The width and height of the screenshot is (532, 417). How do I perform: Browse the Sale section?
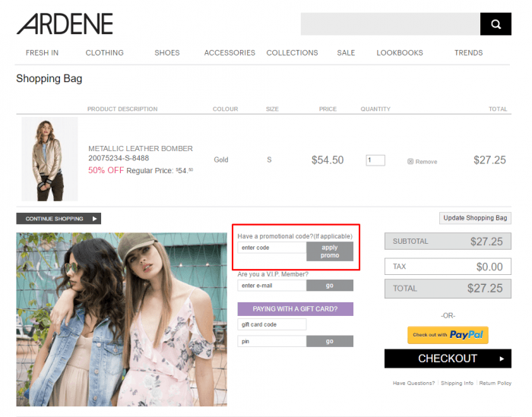[346, 53]
